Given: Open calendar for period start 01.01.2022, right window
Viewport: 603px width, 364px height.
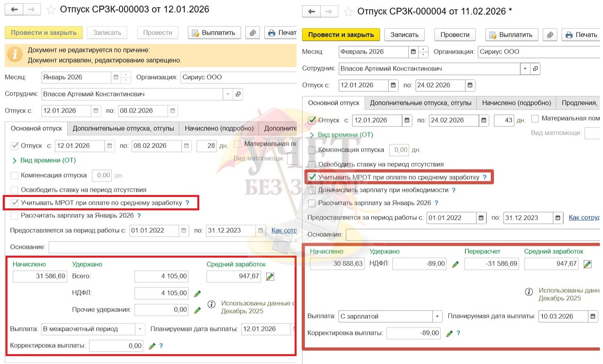Looking at the screenshot, I should click(481, 218).
